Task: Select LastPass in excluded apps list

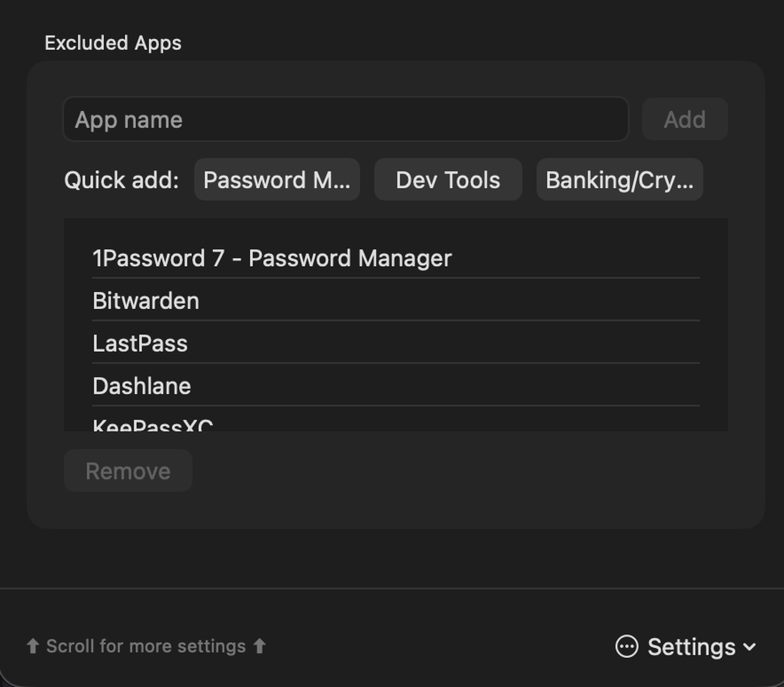Action: pyautogui.click(x=396, y=343)
